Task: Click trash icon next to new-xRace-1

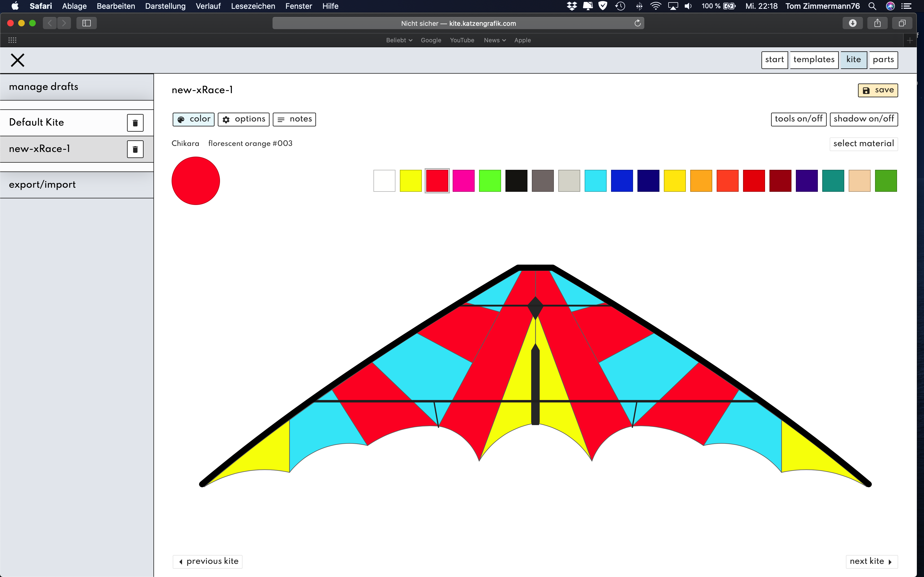Action: (x=135, y=149)
